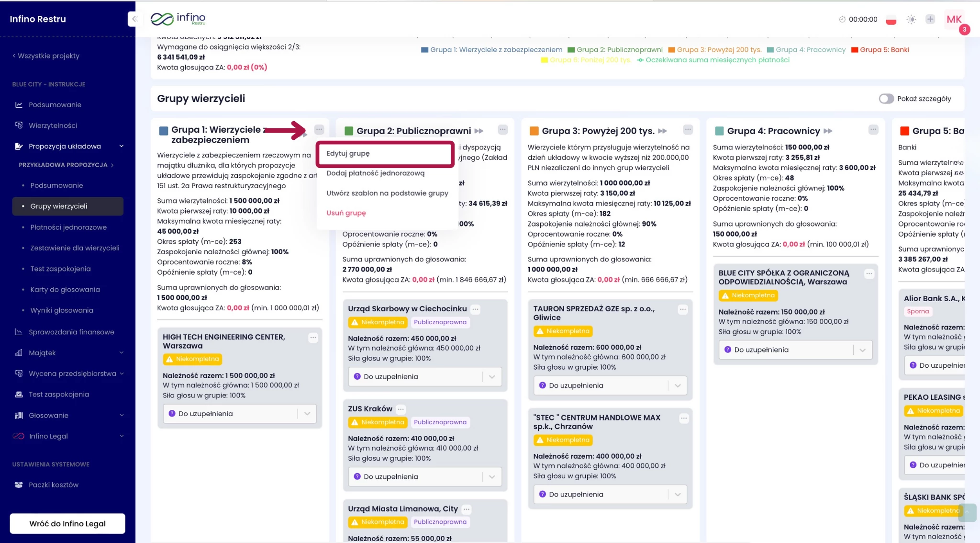Open the MK user avatar notifications
Image resolution: width=980 pixels, height=543 pixels.
click(954, 20)
